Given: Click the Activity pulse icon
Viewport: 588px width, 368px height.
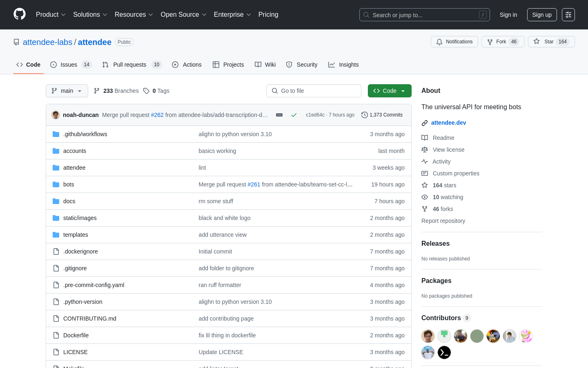Looking at the screenshot, I should point(425,162).
